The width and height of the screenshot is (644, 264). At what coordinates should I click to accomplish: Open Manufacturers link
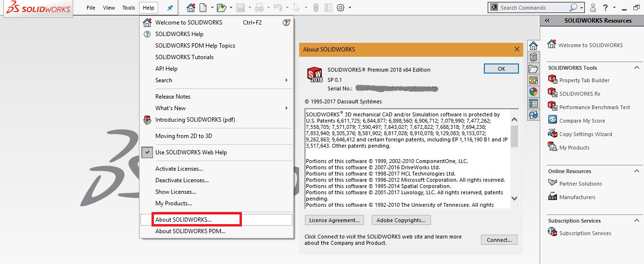577,197
